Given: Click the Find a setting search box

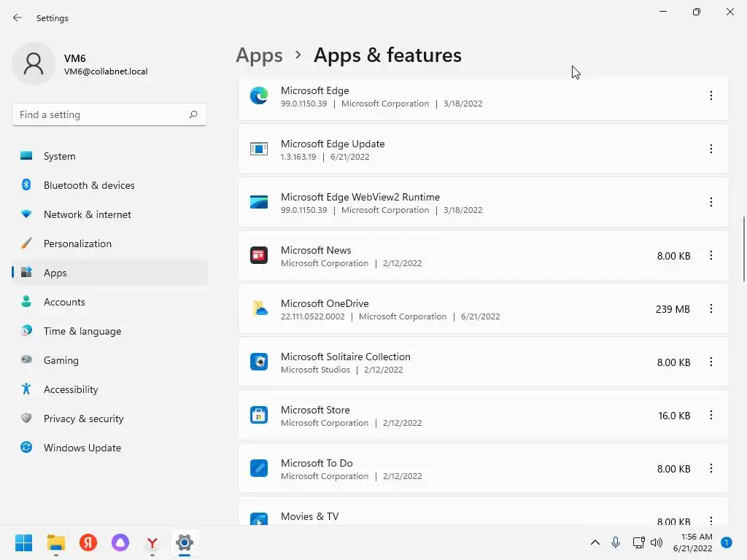Looking at the screenshot, I should (102, 114).
